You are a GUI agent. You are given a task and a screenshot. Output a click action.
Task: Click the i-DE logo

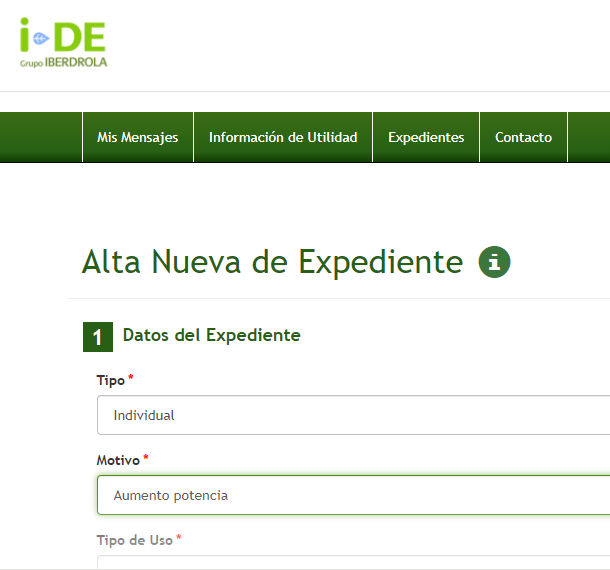coord(63,40)
